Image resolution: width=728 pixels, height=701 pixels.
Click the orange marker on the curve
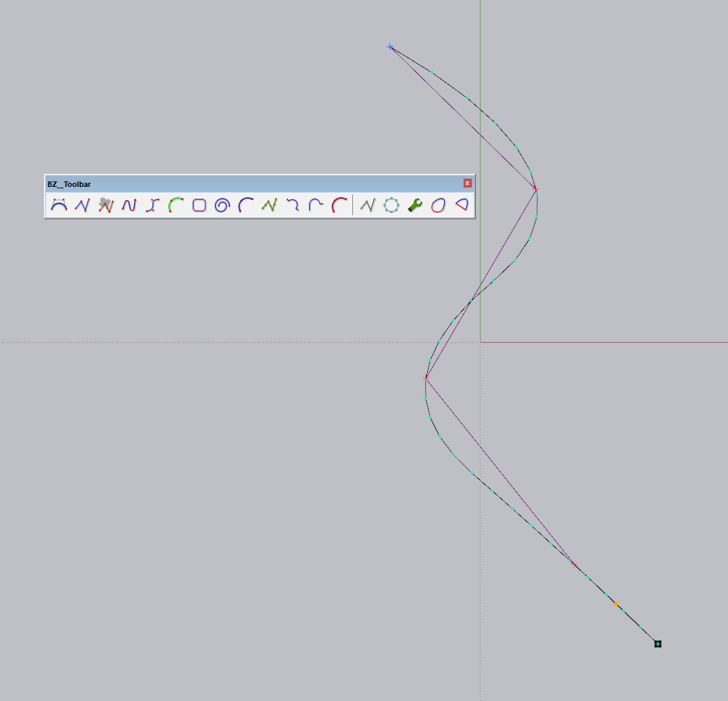pyautogui.click(x=615, y=604)
